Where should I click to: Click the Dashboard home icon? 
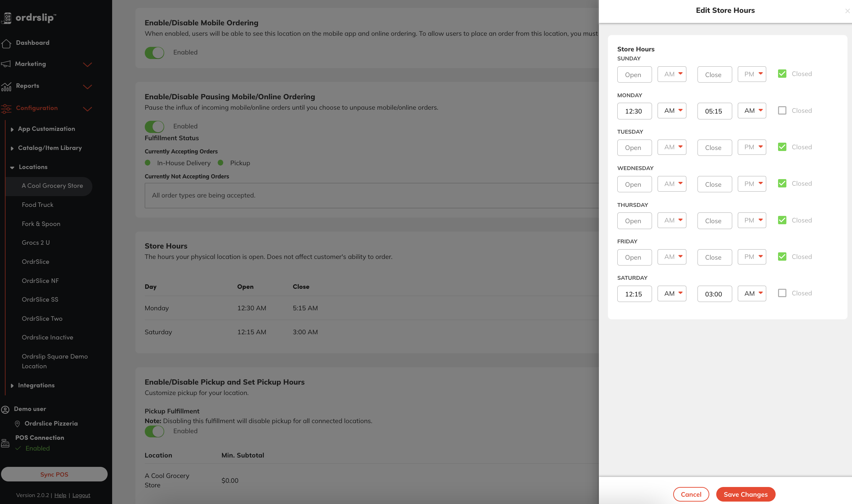point(6,43)
